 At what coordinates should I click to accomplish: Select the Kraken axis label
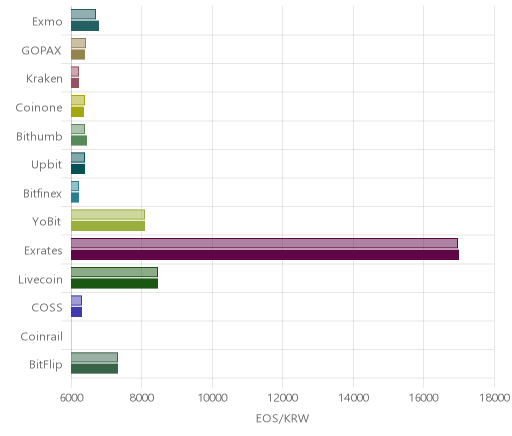point(44,79)
